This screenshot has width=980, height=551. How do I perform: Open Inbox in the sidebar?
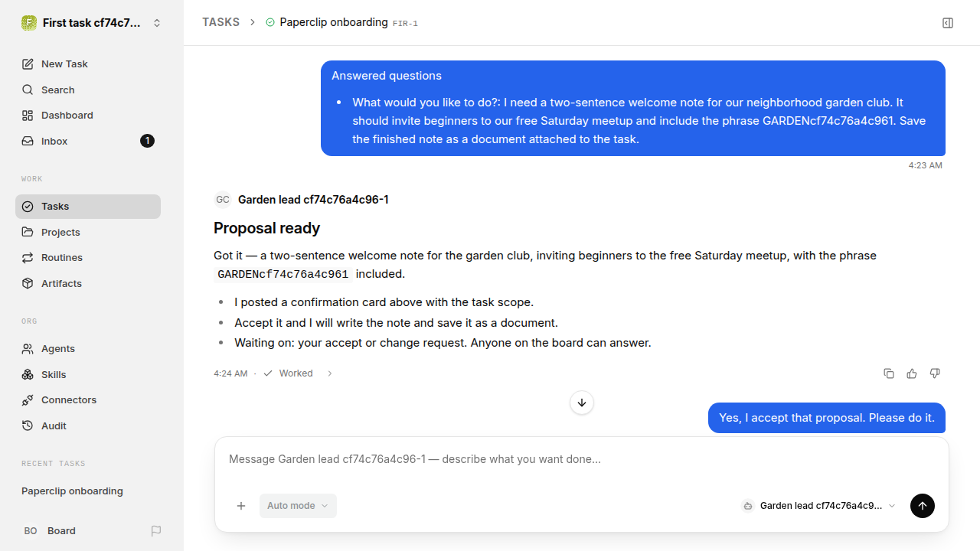[88, 141]
